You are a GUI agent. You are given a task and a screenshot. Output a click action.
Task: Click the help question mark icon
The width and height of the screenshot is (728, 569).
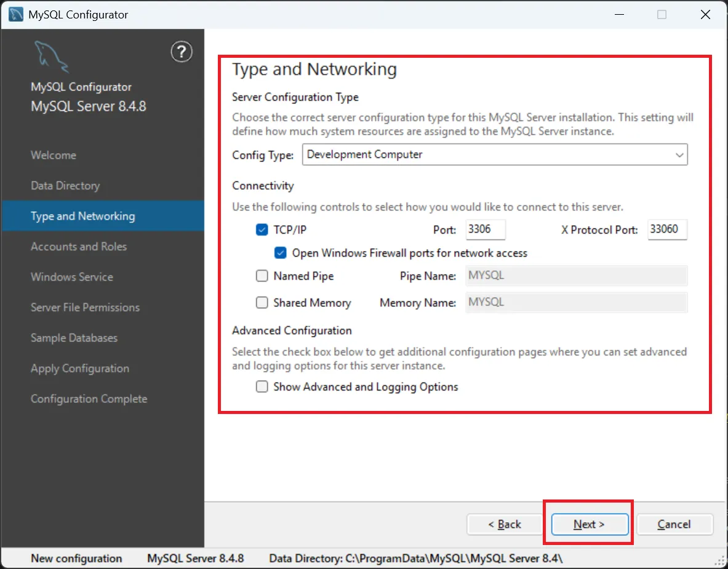tap(181, 52)
